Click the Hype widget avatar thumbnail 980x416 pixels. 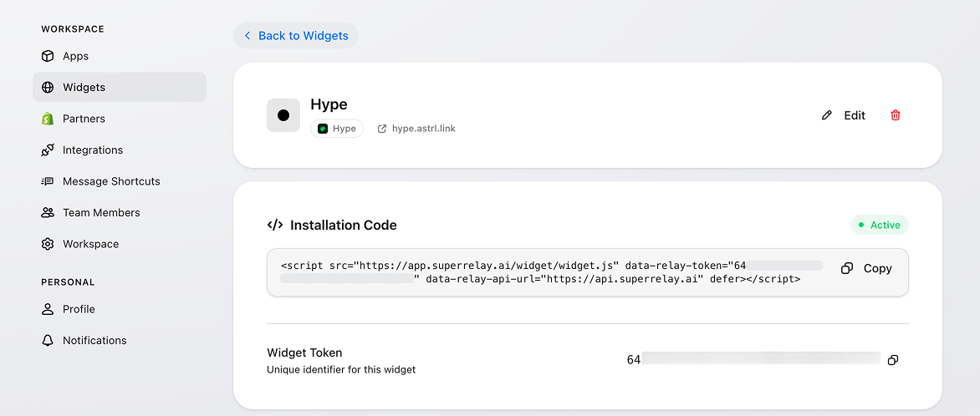(x=283, y=115)
